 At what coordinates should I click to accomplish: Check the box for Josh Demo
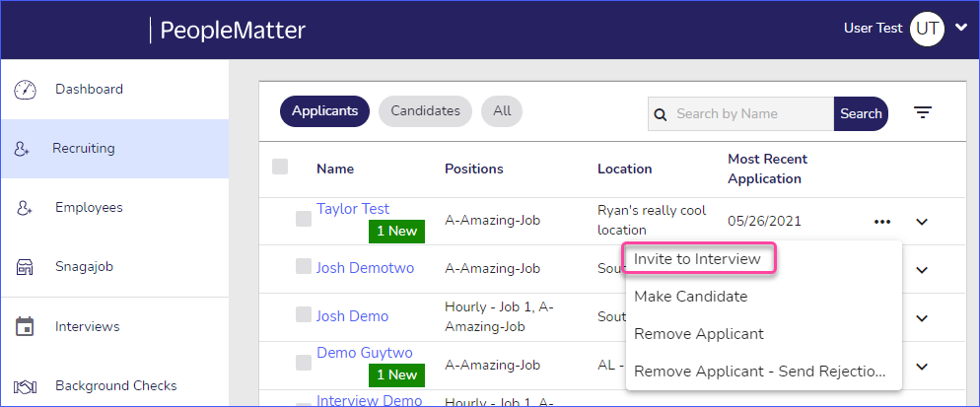(304, 314)
